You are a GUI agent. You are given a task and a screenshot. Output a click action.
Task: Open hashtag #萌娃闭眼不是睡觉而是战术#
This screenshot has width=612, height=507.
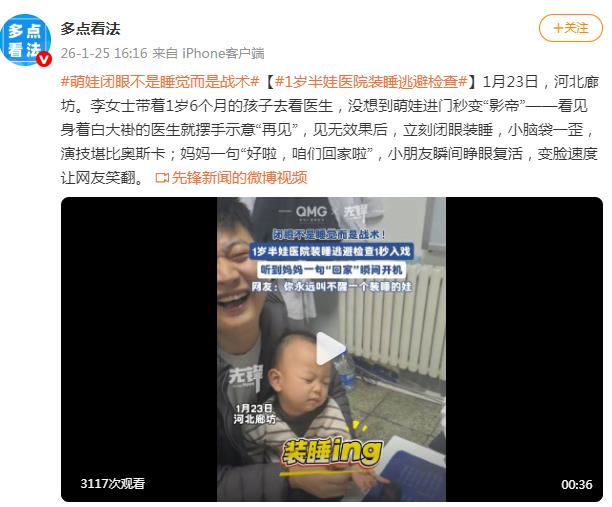160,82
